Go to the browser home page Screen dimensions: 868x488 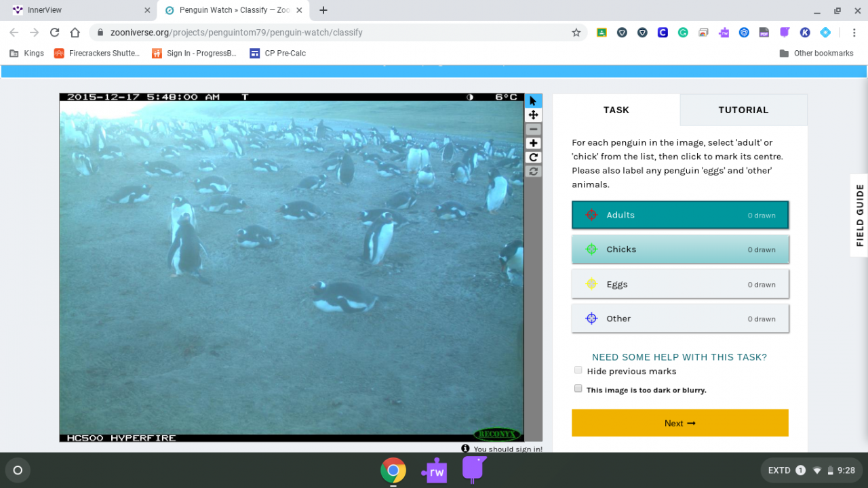(75, 33)
